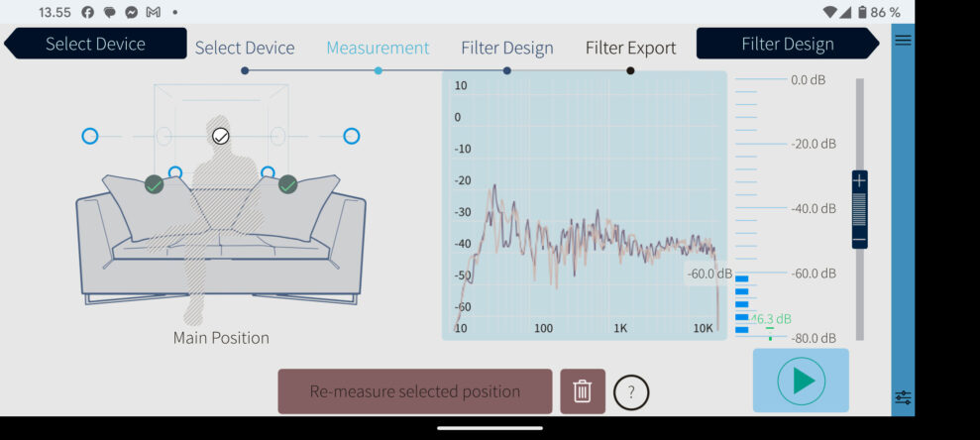Click the volume slider track near 0.0 dB
Screen dimensions: 980x440
(x=859, y=89)
